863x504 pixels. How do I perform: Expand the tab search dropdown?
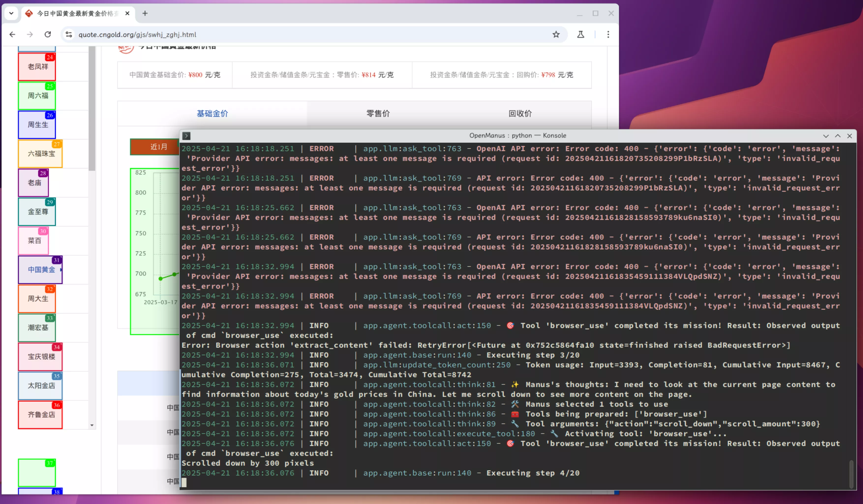coord(11,13)
